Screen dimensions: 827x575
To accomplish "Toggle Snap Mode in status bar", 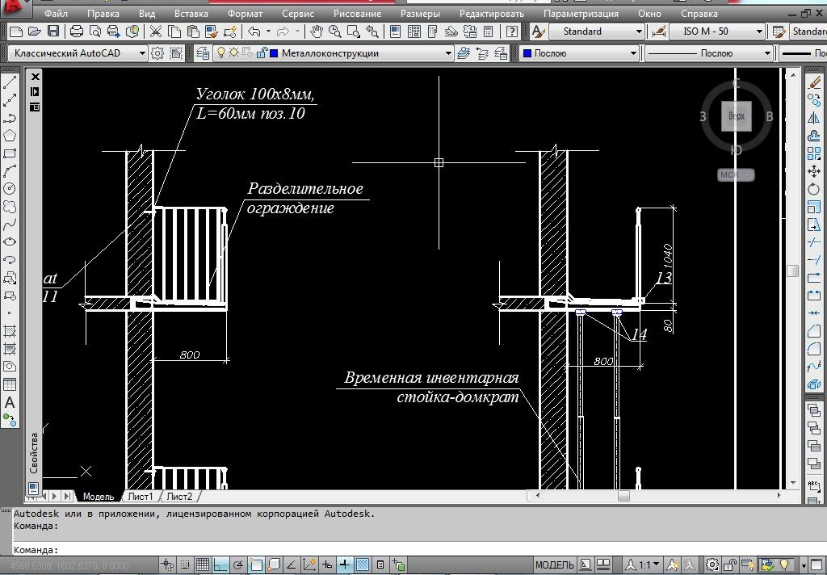I will click(185, 565).
